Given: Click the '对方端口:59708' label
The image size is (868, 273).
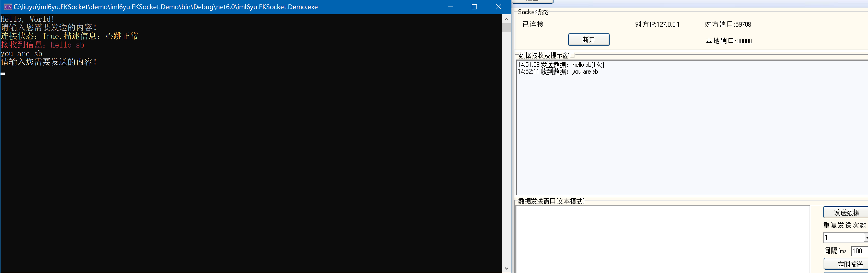Looking at the screenshot, I should [x=728, y=24].
